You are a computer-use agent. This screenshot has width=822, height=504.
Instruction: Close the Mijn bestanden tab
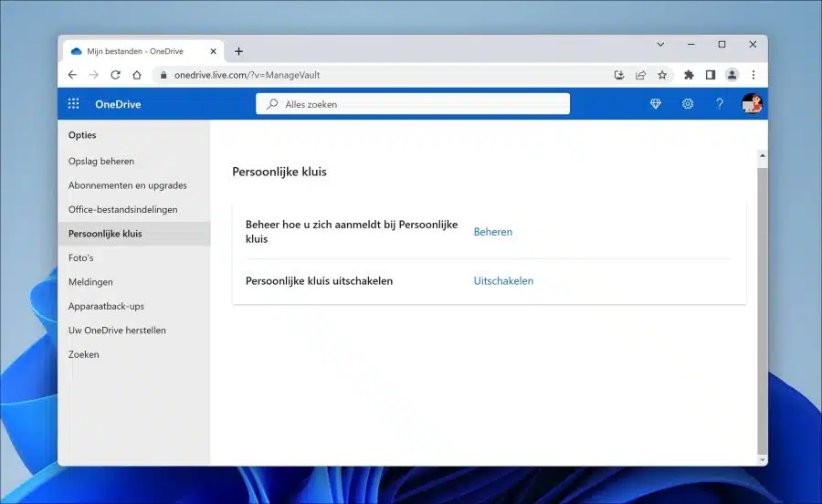pyautogui.click(x=214, y=51)
